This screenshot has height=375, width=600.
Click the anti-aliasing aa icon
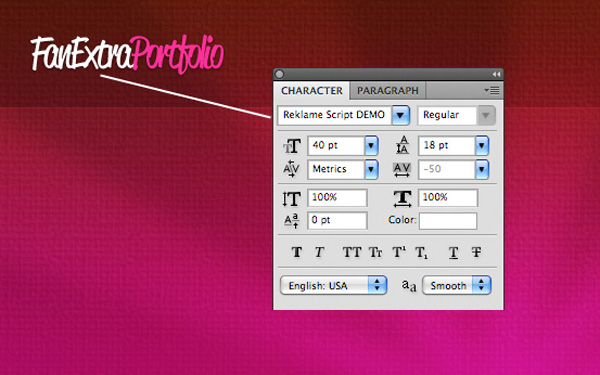click(409, 286)
